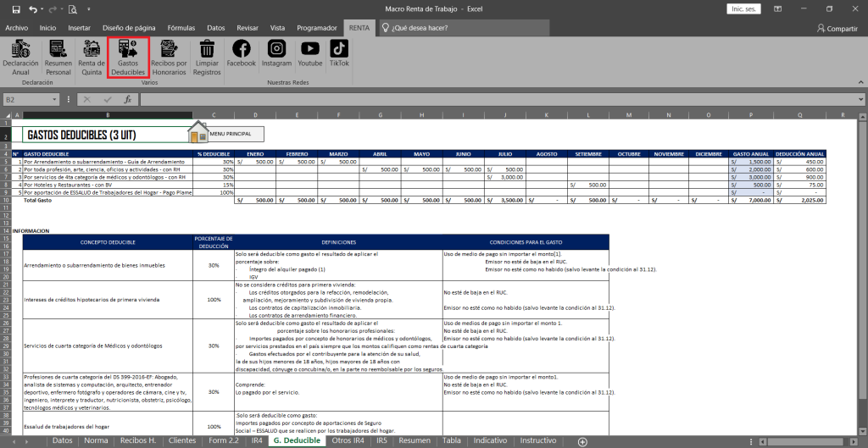Click the Cancel entry X in formula bar
This screenshot has height=448, width=868.
point(87,100)
